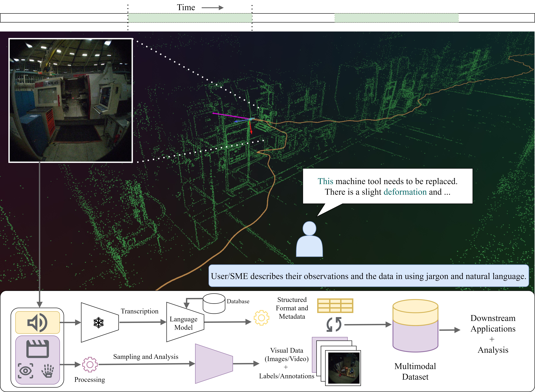Click the video clapperboard icon
The image size is (535, 392).
pos(38,349)
